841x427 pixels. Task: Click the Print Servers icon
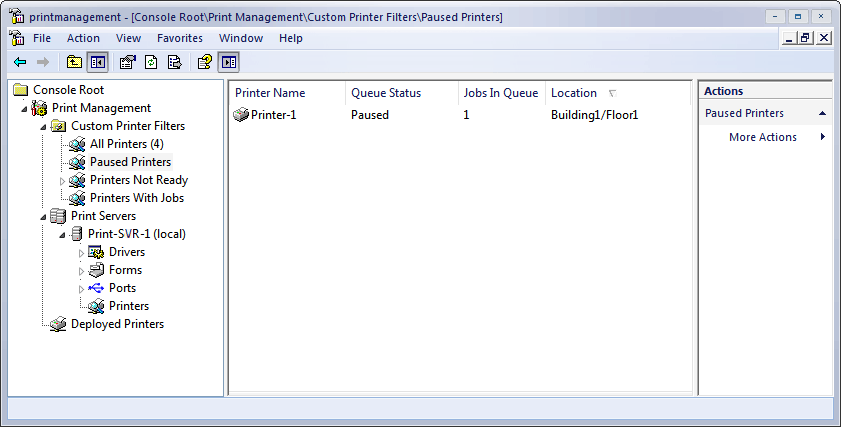point(58,216)
